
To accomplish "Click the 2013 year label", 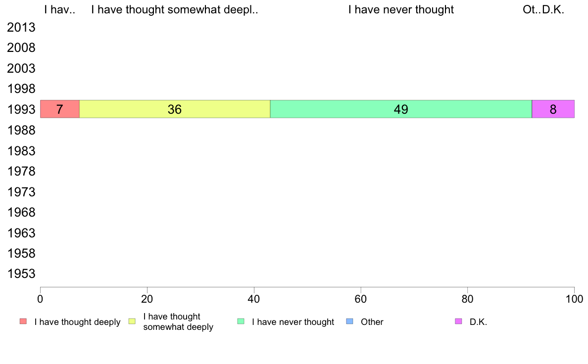I will click(x=21, y=27).
